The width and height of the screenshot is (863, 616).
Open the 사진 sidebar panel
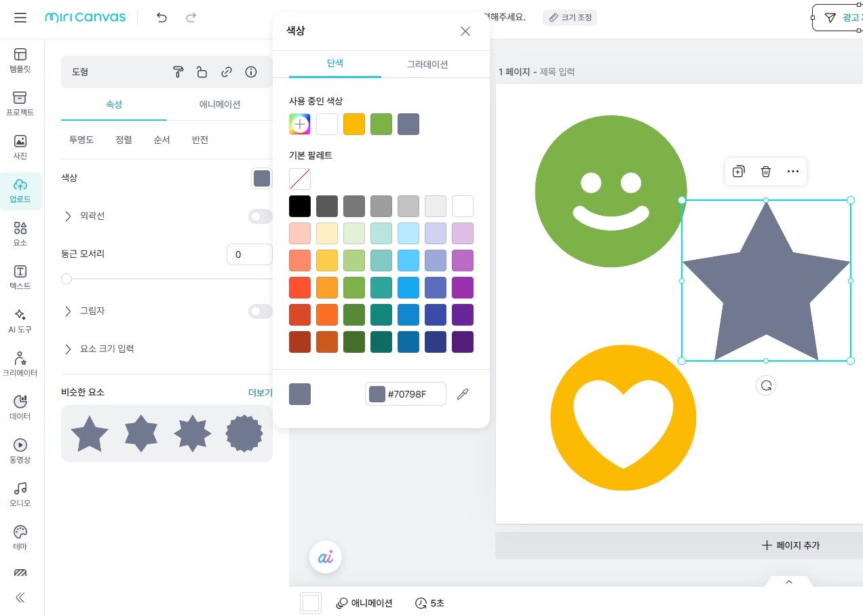point(20,147)
